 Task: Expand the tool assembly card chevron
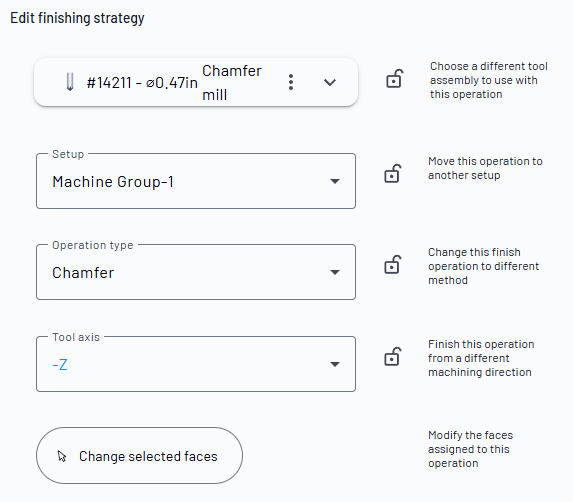click(330, 83)
